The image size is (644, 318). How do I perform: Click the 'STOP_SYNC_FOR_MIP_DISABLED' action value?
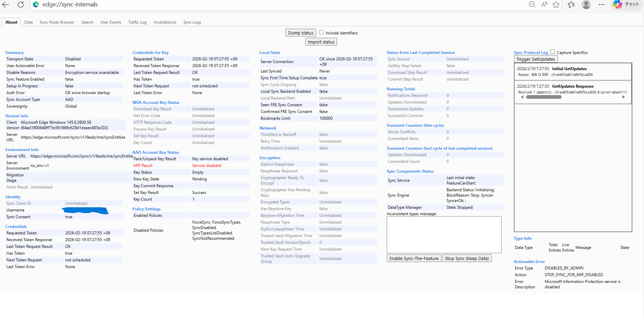[574, 275]
